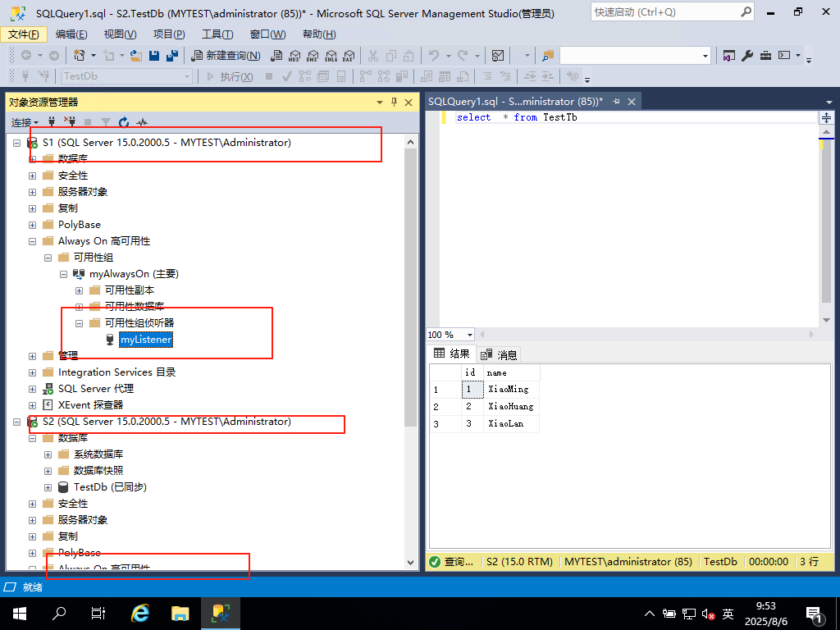Open 对象资源管理器 window position dropdown arrow
Image resolution: width=840 pixels, height=630 pixels.
379,102
